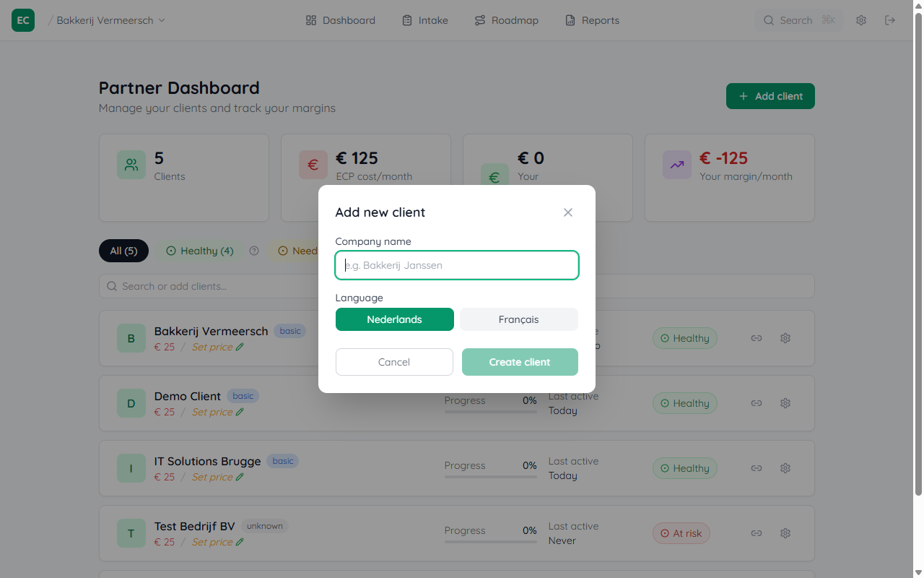
Task: Copy link for Bakkerij Vermeersch client
Action: 756,337
